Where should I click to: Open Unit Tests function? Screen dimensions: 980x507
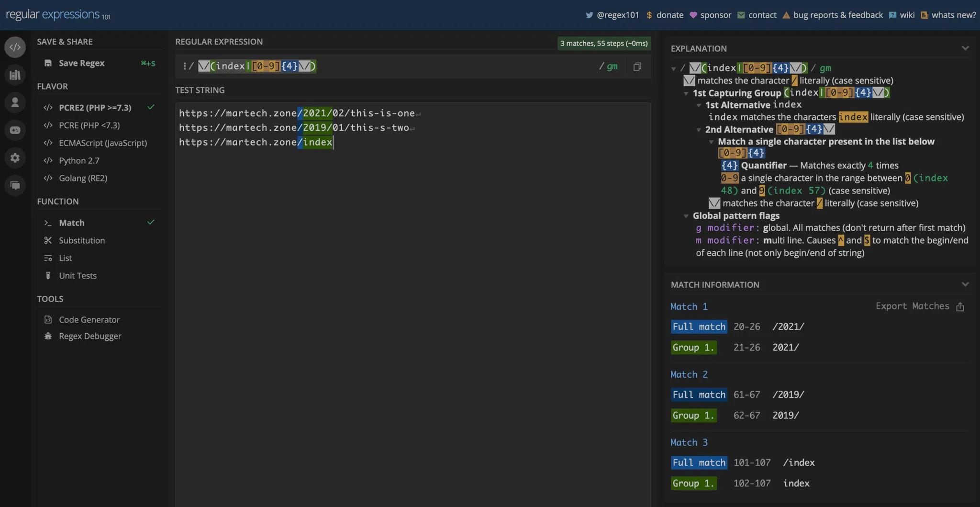pyautogui.click(x=78, y=276)
